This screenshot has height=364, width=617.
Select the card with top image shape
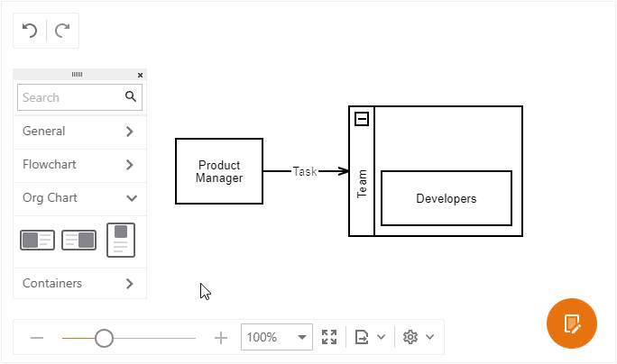pos(121,240)
